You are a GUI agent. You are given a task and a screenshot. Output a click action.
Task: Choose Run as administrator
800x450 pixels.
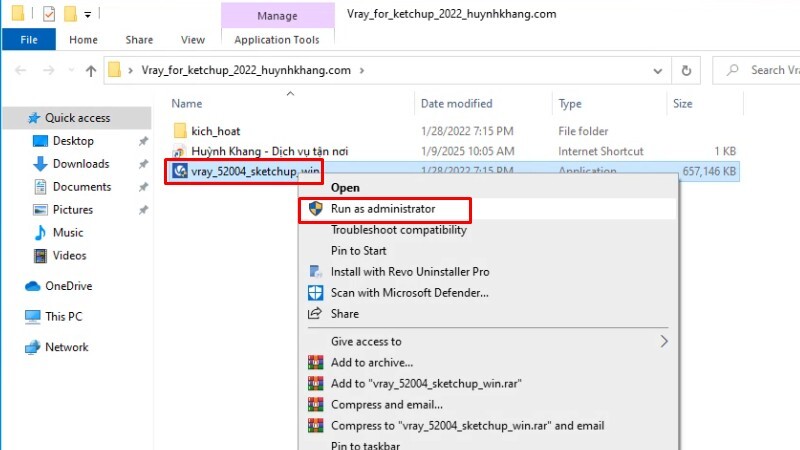(x=383, y=209)
